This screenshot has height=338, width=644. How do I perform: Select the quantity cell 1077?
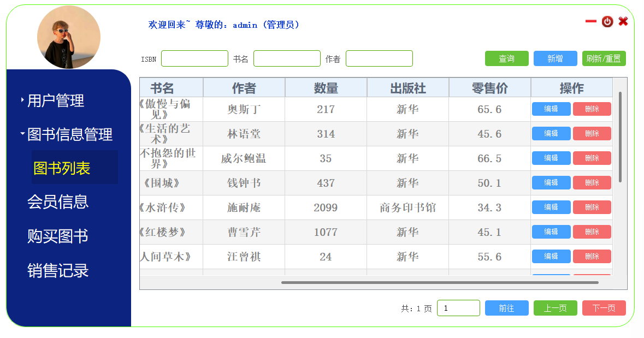pyautogui.click(x=326, y=232)
